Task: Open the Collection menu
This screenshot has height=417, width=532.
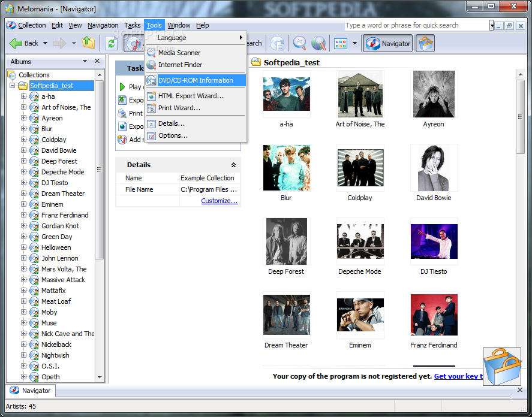Action: 32,25
